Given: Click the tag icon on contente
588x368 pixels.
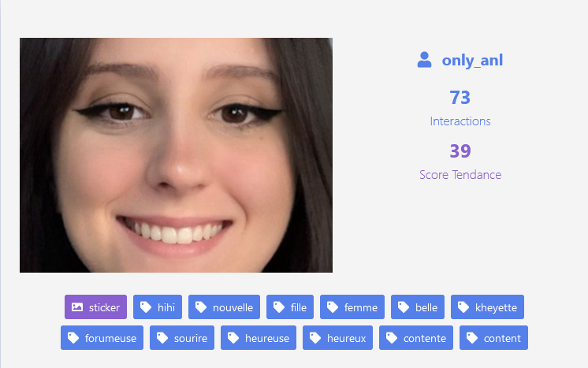Looking at the screenshot, I should coord(392,338).
